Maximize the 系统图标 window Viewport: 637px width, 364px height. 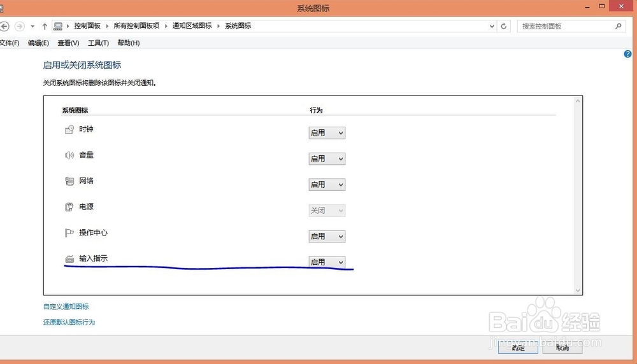(602, 6)
